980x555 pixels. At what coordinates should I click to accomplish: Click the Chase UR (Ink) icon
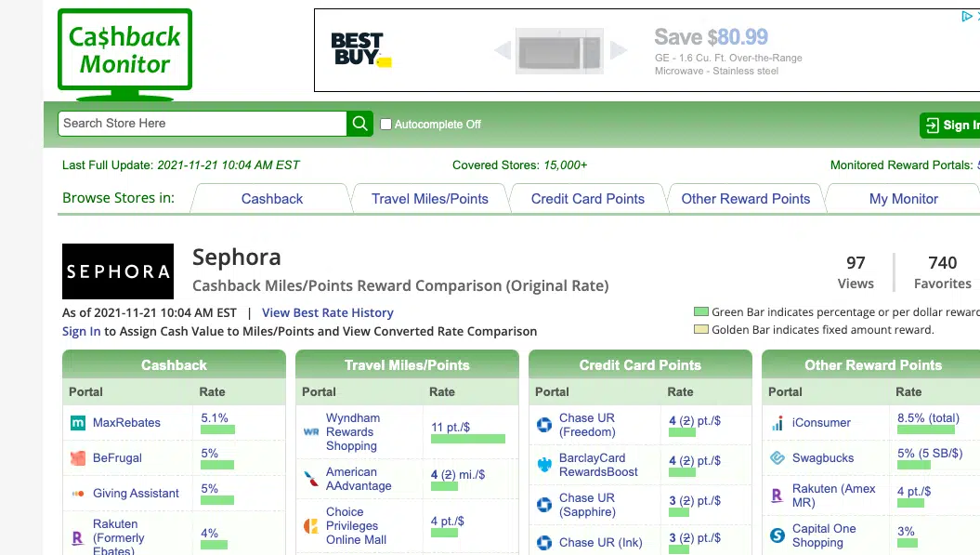coord(544,543)
